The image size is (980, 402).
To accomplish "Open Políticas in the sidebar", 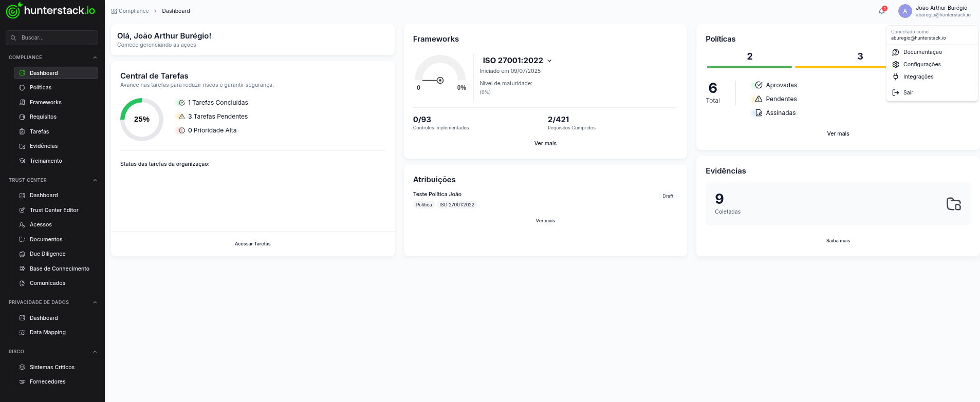I will (x=41, y=88).
